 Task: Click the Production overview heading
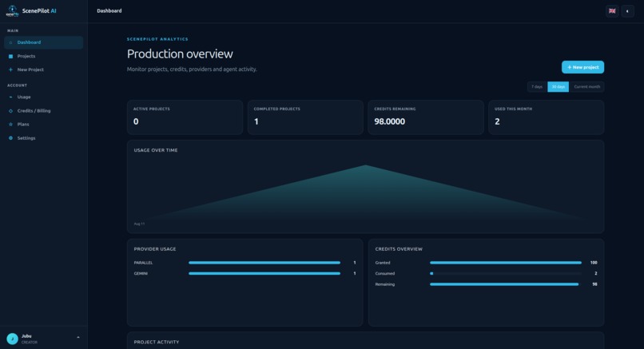tap(180, 54)
